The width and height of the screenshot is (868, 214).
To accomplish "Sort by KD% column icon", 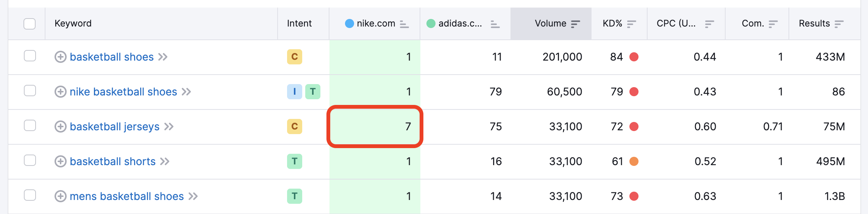I will [631, 24].
